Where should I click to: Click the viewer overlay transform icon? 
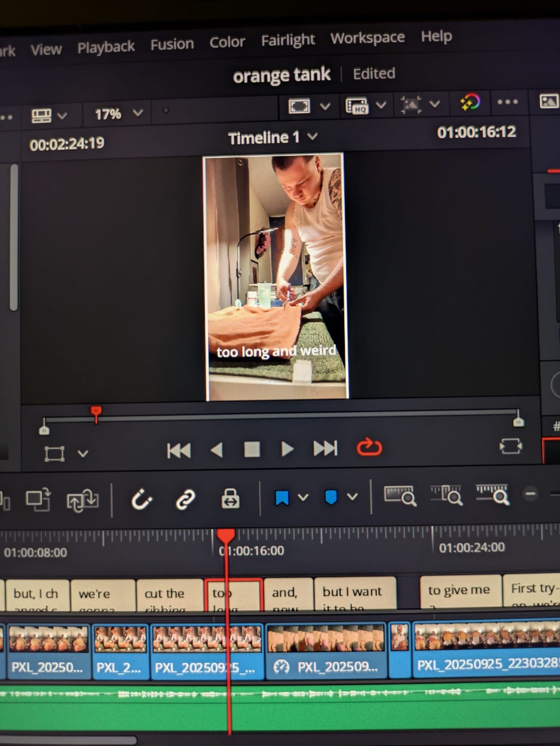(411, 105)
